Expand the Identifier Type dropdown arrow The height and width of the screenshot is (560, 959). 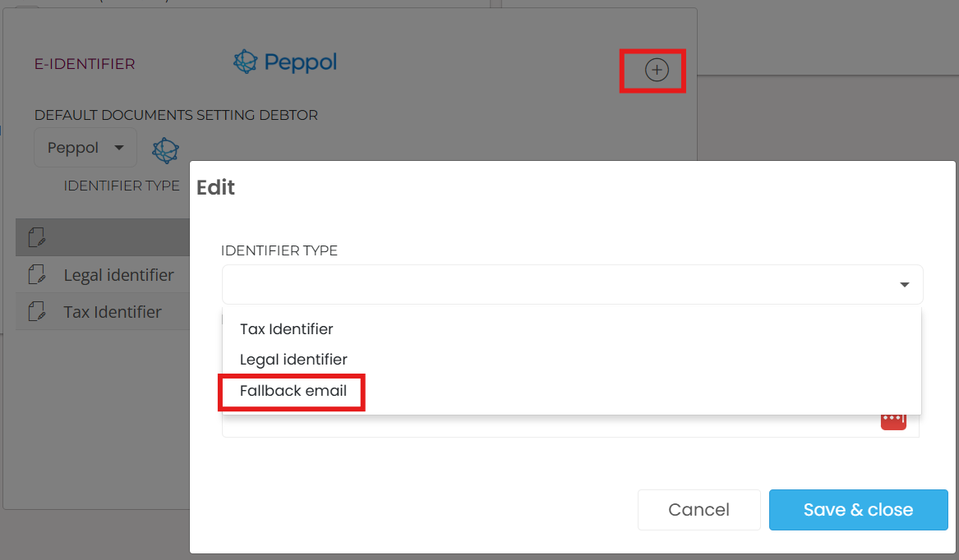click(904, 285)
